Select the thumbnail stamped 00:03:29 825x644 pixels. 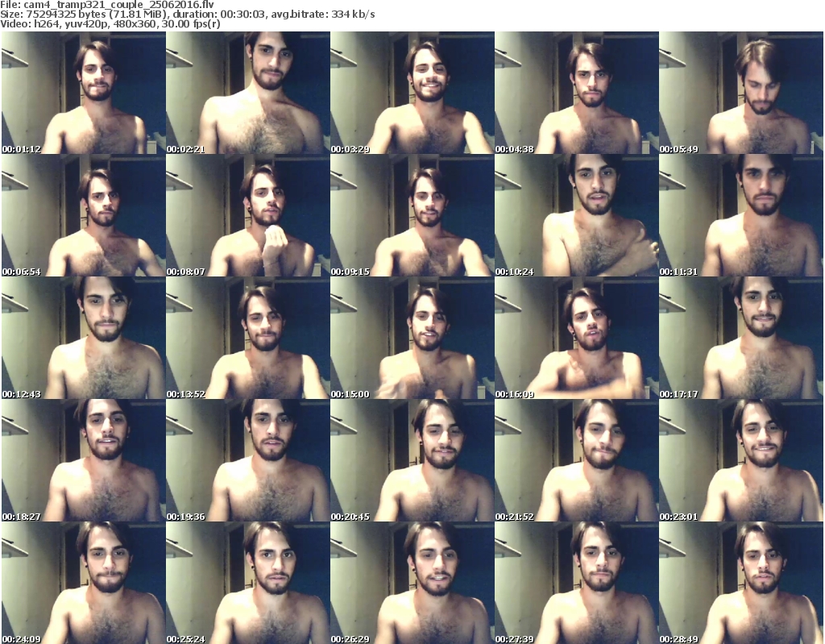pos(412,93)
